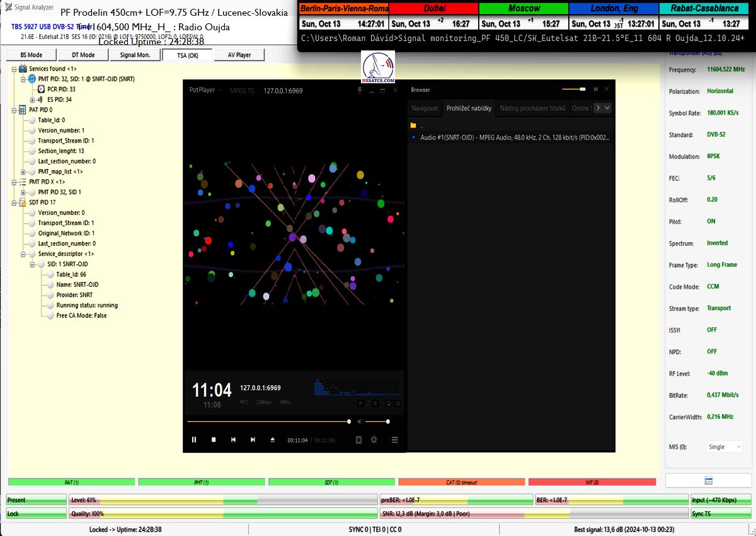This screenshot has width=756, height=536.
Task: Toggle the player panel icon beside the gear
Action: pyautogui.click(x=358, y=440)
